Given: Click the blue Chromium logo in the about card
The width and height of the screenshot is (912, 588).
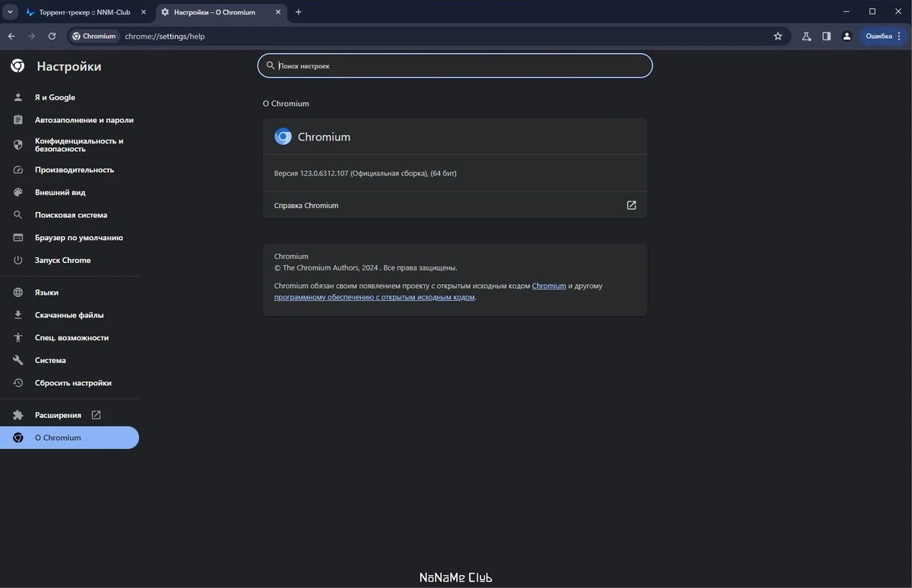Looking at the screenshot, I should [283, 137].
